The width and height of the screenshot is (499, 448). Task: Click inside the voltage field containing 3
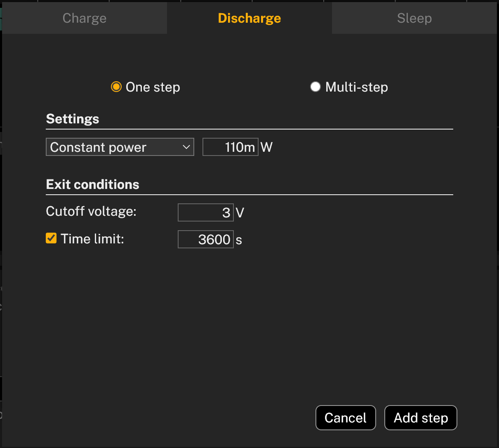(x=205, y=212)
